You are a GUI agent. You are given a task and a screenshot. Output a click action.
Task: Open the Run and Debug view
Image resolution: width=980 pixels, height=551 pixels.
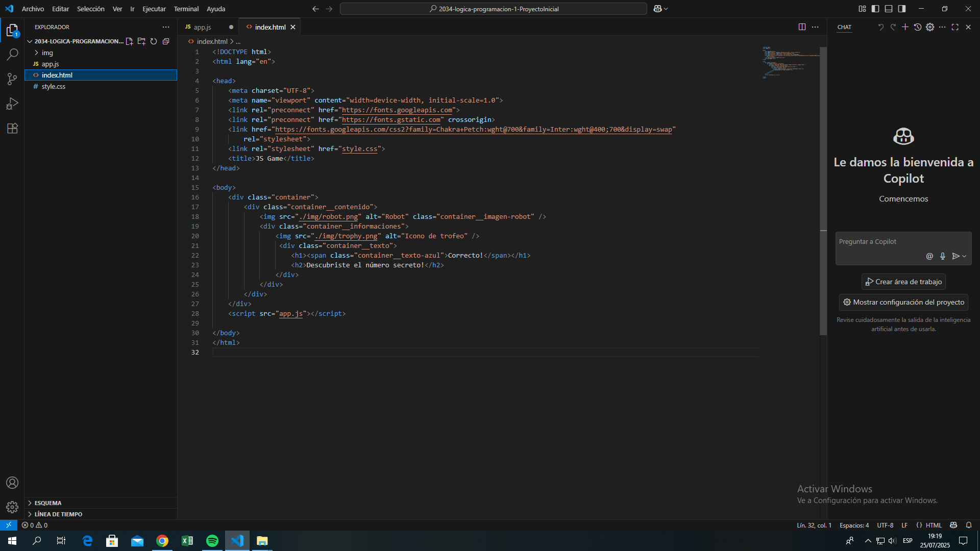pos(12,104)
